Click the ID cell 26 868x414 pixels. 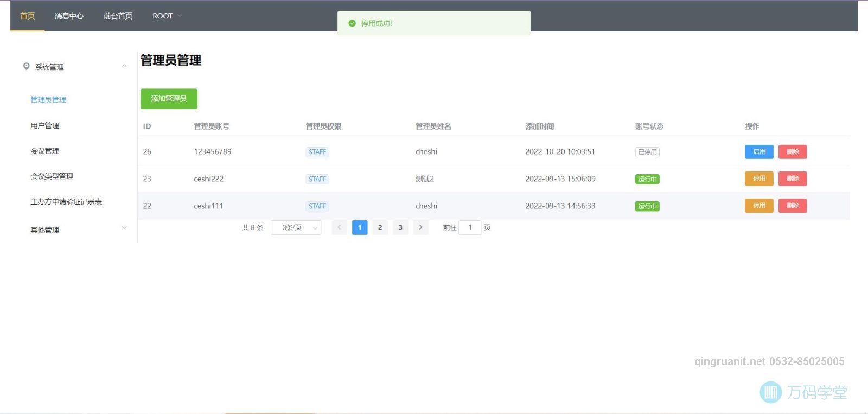(x=147, y=151)
